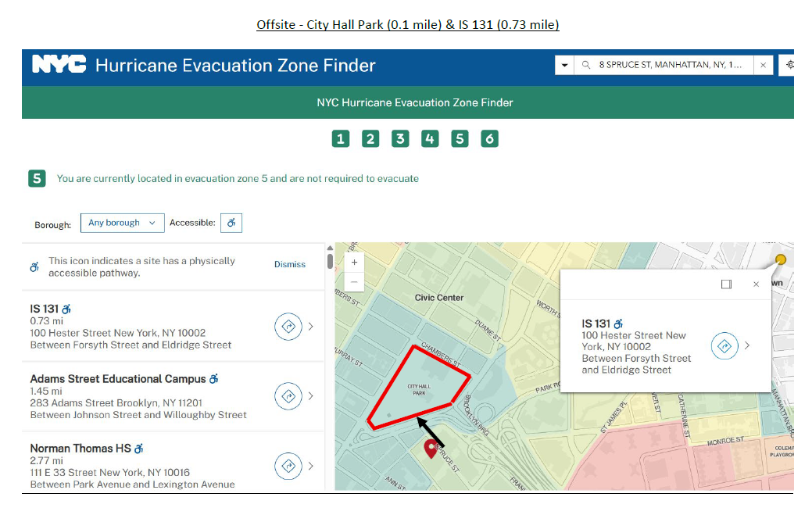
Task: Click the '2.77 mi' distance text
Action: click(x=47, y=460)
